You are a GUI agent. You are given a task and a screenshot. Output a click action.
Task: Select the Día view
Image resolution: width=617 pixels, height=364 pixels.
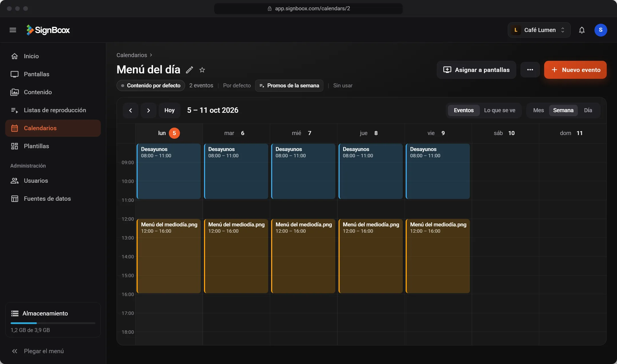(x=588, y=110)
